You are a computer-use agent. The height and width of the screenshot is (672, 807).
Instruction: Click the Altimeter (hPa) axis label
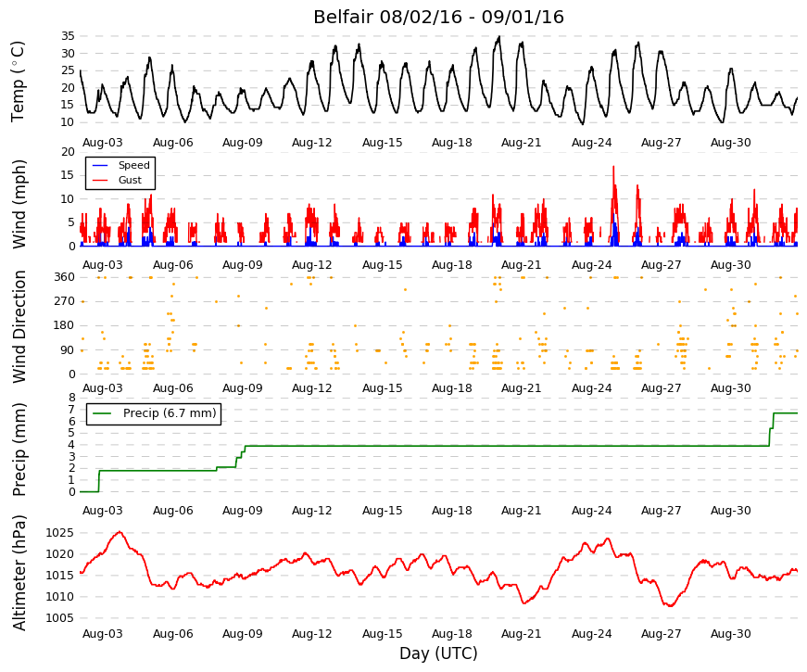coord(19,573)
